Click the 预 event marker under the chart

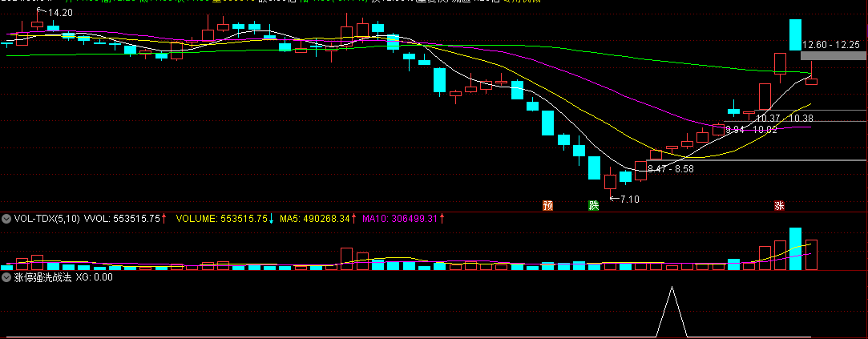tap(548, 206)
